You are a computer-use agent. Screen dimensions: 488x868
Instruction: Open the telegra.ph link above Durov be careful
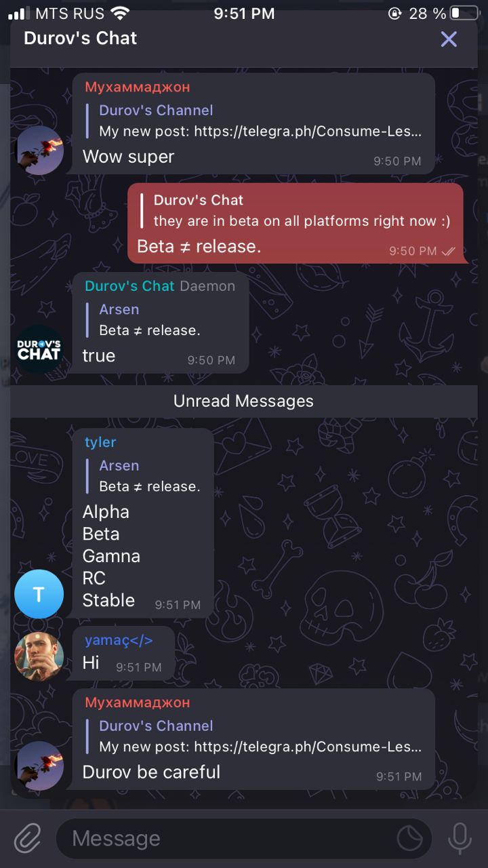[x=308, y=747]
